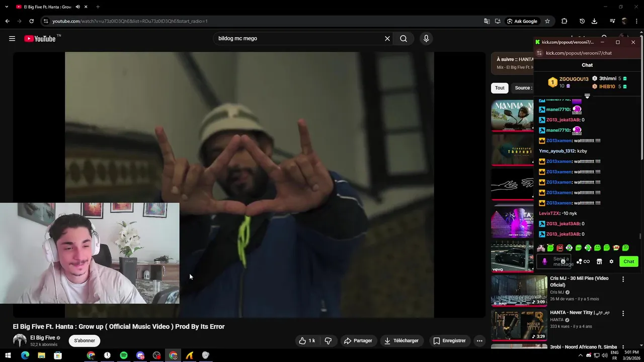Open more actions menu below video

(479, 341)
